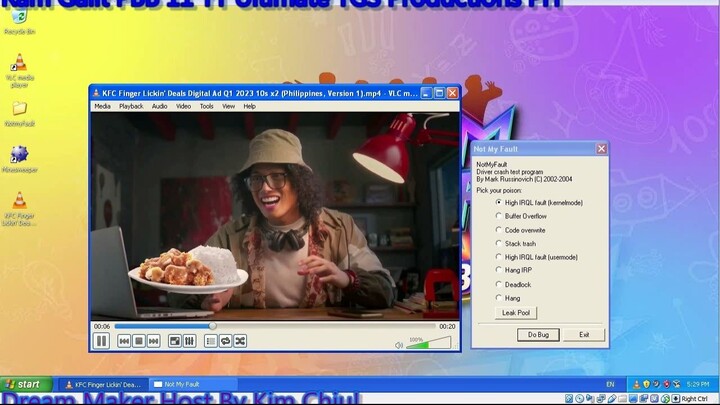Viewport: 720px width, 405px height.
Task: Open the Tools menu in VLC
Action: click(206, 106)
